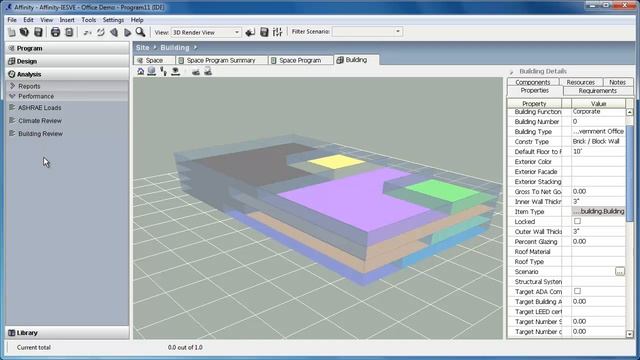Click the fourth render toolbar icon
Image resolution: width=640 pixels, height=360 pixels.
(176, 72)
